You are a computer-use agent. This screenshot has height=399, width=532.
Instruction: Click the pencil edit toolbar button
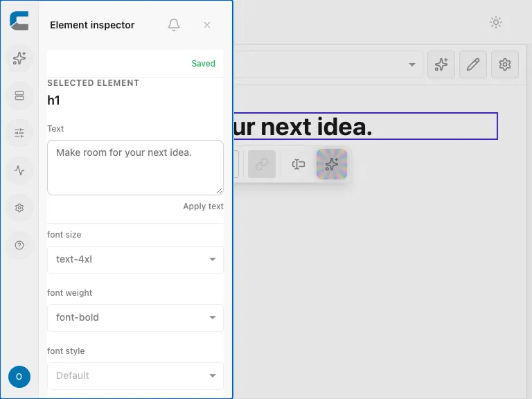473,64
